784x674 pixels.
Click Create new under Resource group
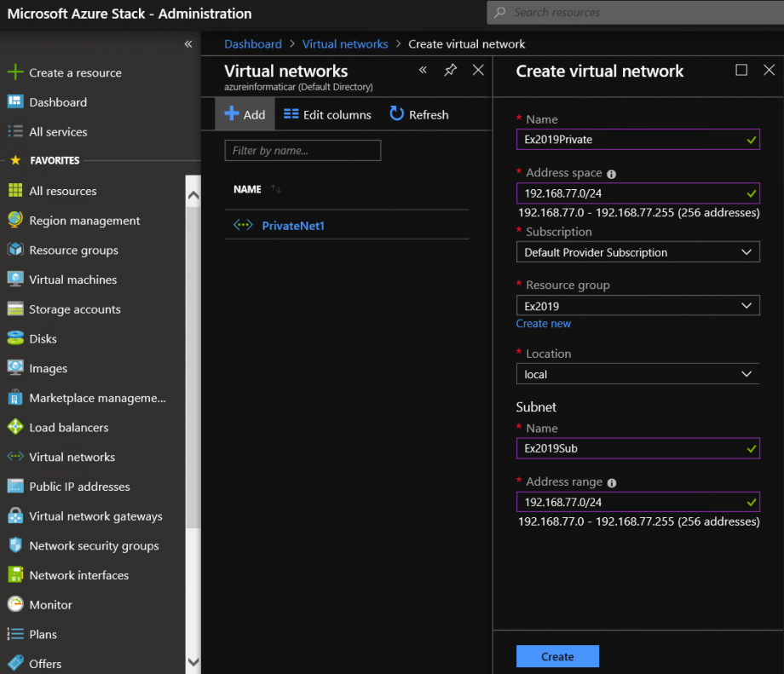pos(543,323)
